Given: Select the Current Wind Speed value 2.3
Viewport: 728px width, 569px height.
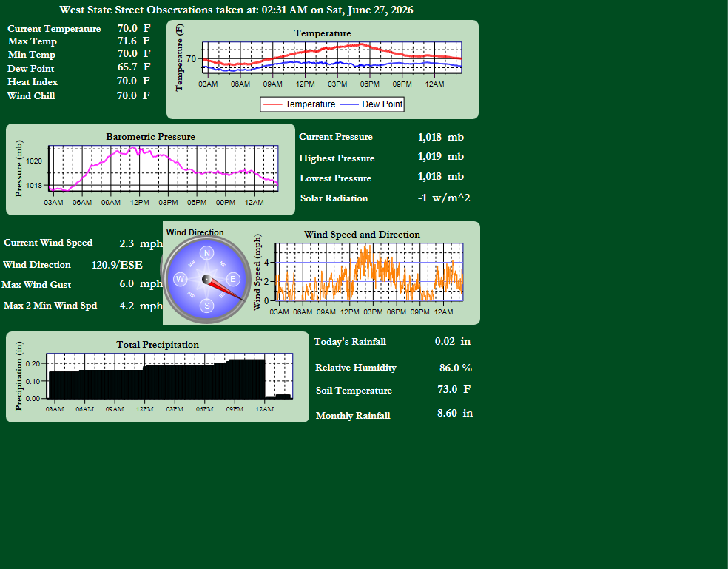Looking at the screenshot, I should point(127,243).
